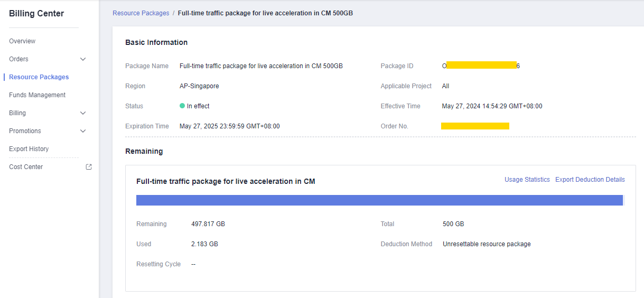Click the green In effect status dot

click(x=182, y=106)
